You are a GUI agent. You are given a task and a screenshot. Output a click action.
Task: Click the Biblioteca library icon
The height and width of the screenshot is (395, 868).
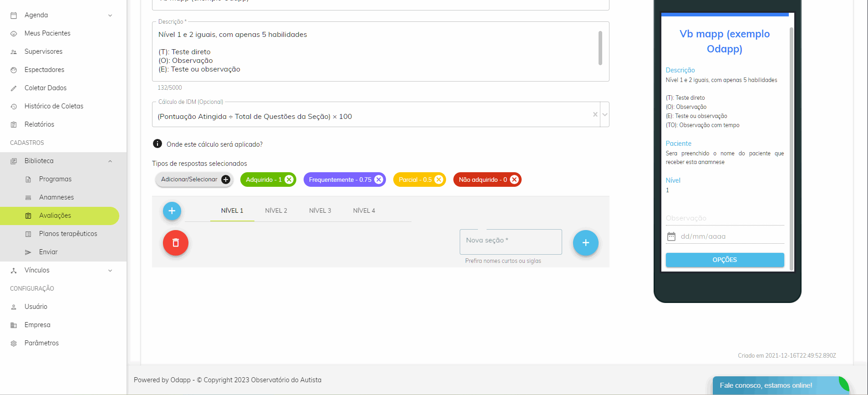click(14, 161)
